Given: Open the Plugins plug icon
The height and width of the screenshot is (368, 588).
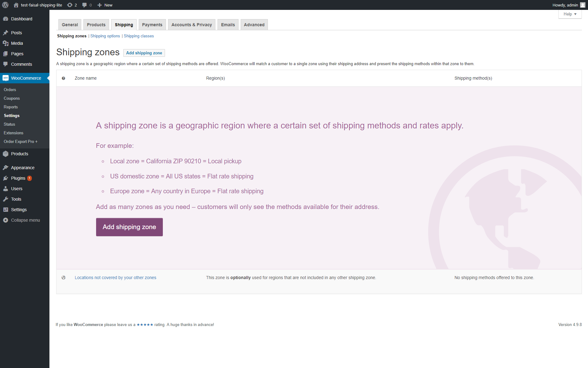Looking at the screenshot, I should (x=6, y=178).
